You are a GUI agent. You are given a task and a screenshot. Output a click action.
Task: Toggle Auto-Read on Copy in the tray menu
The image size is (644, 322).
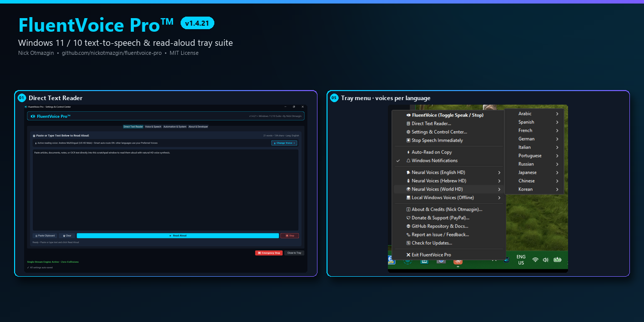pos(448,152)
